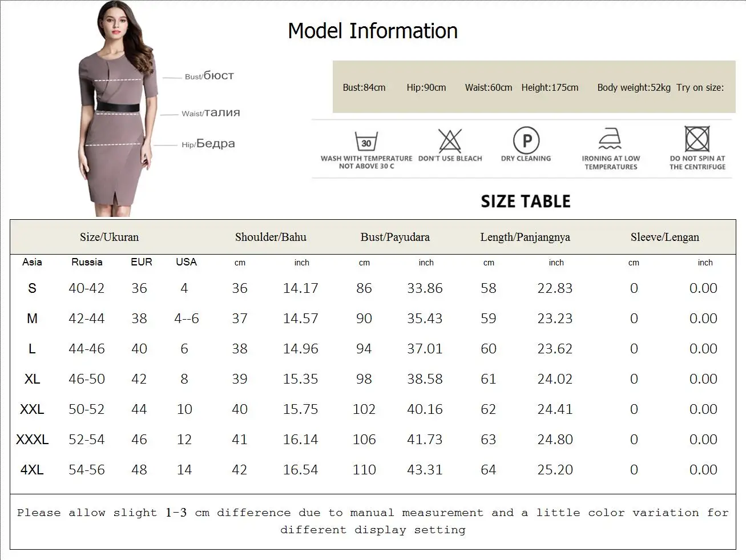Select the Bust/Payudara column header
Screen dimensions: 746x560
(x=395, y=237)
